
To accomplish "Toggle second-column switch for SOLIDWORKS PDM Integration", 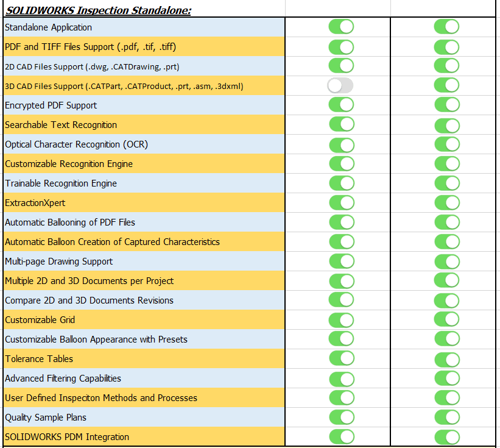I will (x=447, y=437).
